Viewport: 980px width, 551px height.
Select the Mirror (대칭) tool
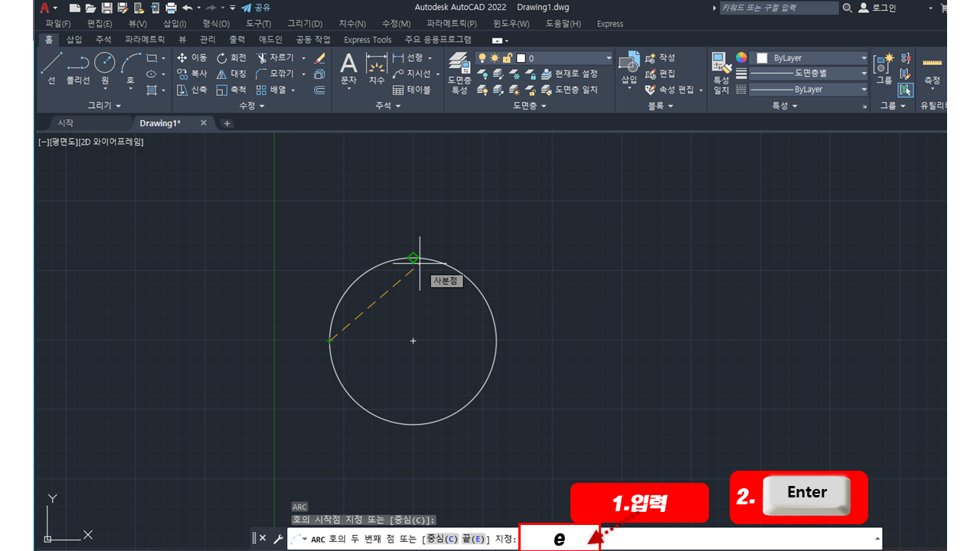[x=231, y=74]
